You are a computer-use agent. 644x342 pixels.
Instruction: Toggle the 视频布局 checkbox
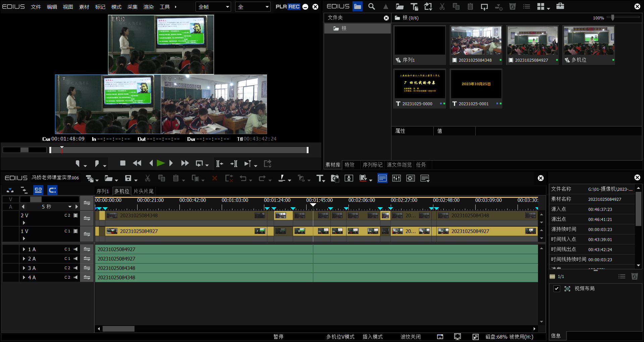(x=556, y=289)
